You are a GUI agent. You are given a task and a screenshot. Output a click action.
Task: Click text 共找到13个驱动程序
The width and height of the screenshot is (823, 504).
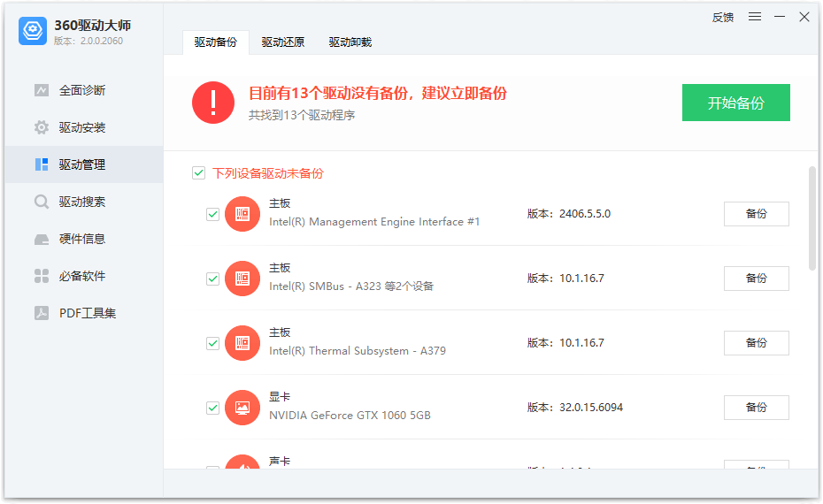pos(302,115)
